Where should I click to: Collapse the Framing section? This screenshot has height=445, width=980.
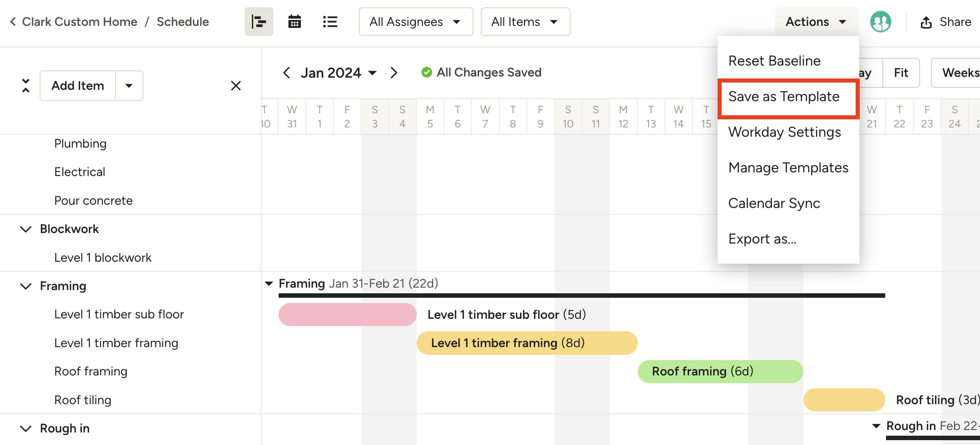[26, 286]
